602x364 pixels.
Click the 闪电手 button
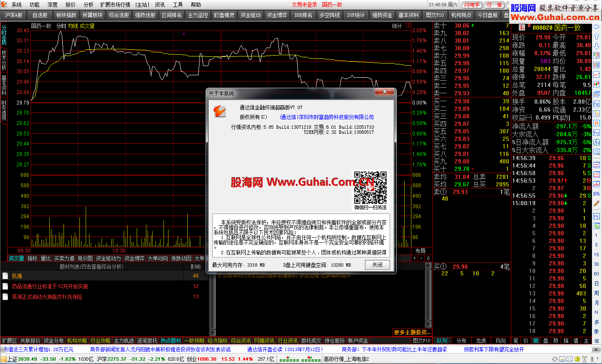[472, 5]
